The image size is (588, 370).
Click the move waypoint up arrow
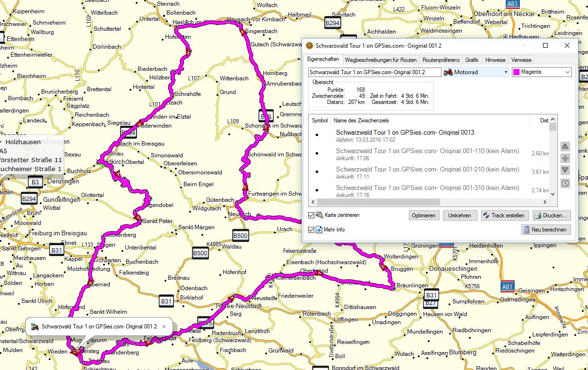[x=565, y=146]
